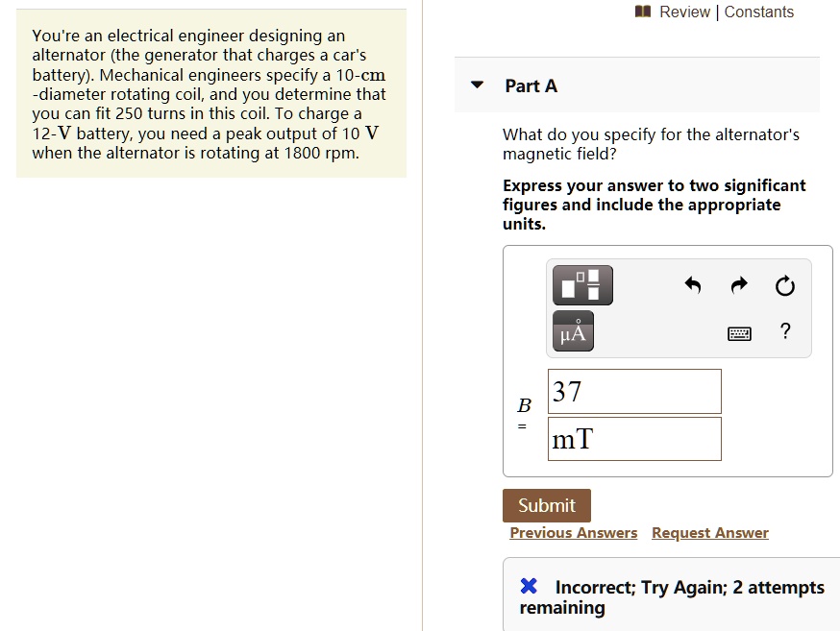Open the equation templates palette

point(581,284)
